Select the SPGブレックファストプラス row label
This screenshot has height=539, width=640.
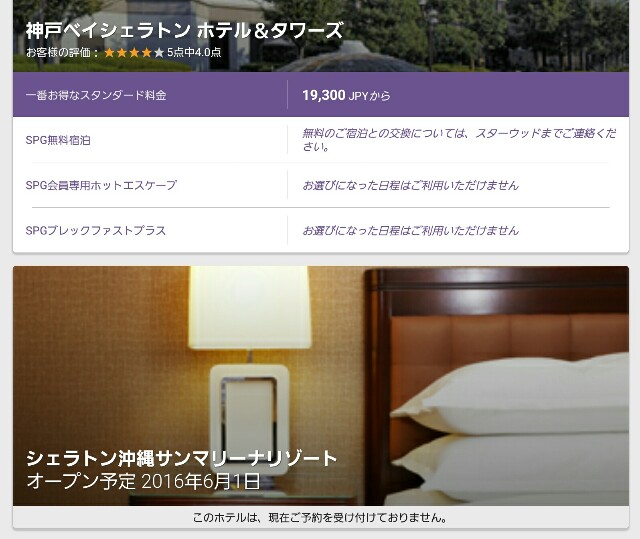tap(96, 230)
